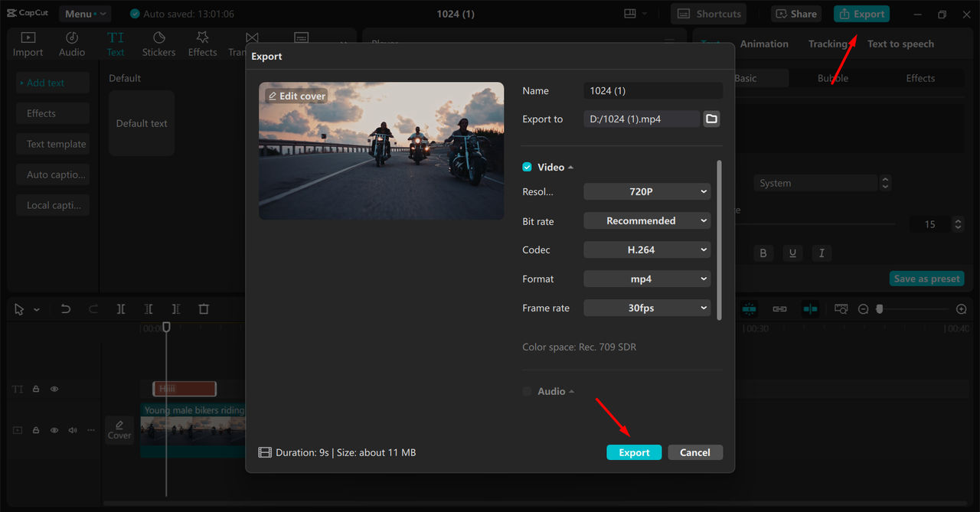980x512 pixels.
Task: Open the System font dropdown
Action: point(815,183)
